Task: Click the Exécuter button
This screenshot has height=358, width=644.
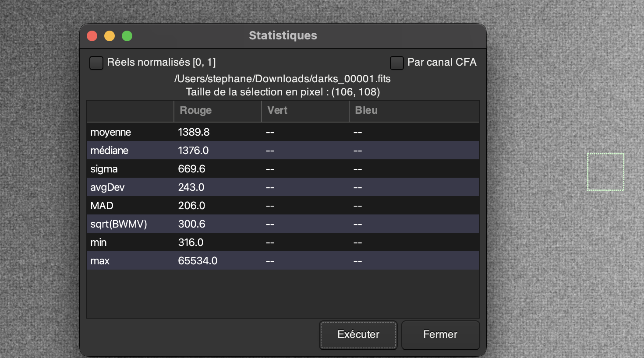Action: [x=358, y=335]
